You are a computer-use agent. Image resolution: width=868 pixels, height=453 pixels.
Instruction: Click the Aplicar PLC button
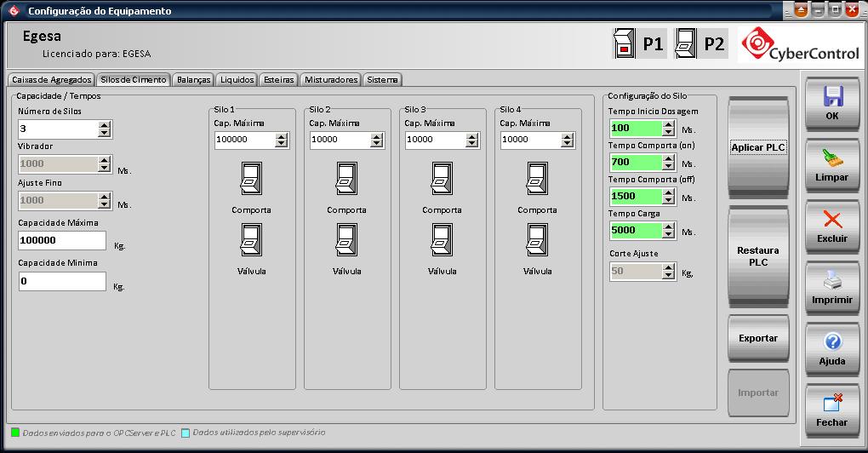[757, 147]
